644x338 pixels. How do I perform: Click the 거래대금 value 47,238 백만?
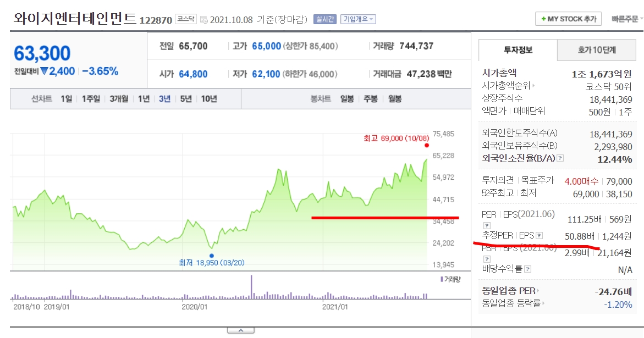429,74
